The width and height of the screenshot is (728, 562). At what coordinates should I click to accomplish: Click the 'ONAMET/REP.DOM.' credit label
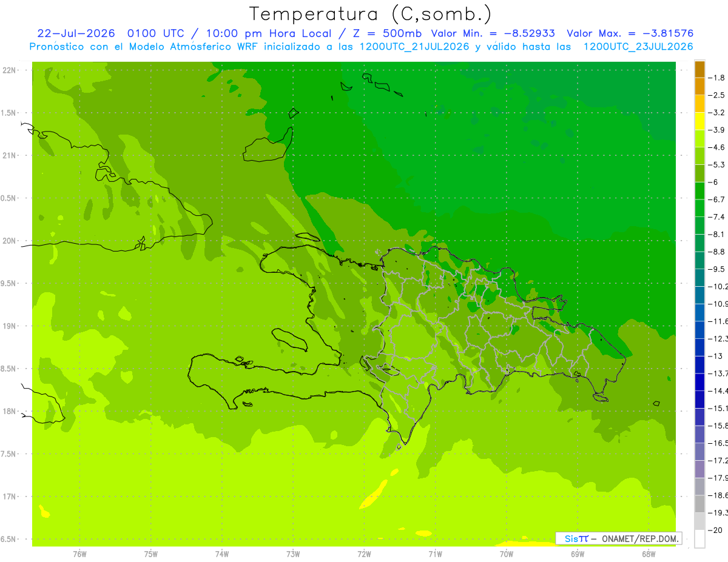(x=639, y=538)
